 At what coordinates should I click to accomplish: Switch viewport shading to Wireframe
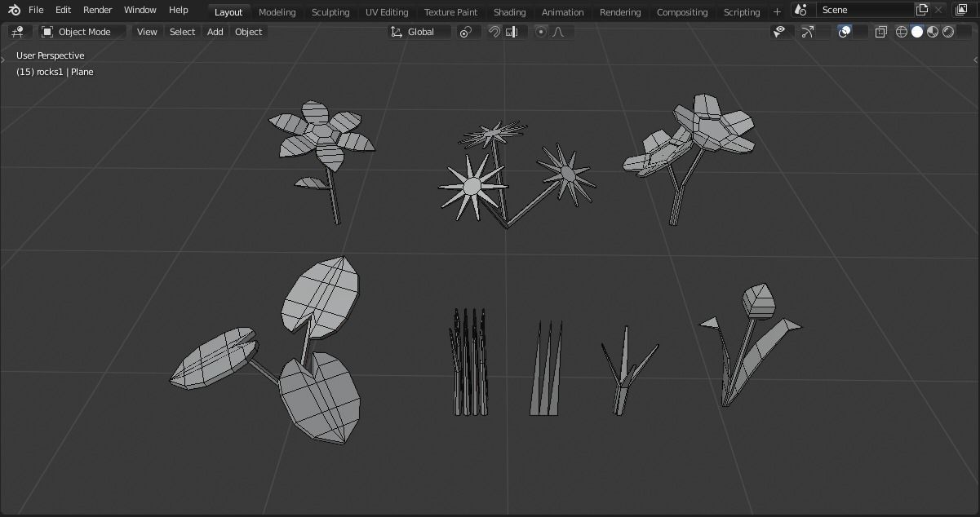pyautogui.click(x=902, y=32)
